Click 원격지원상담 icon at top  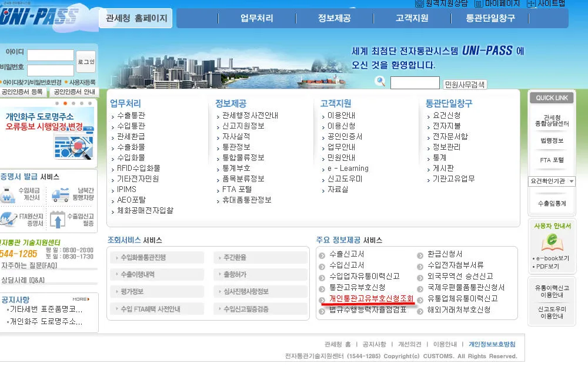pos(419,4)
